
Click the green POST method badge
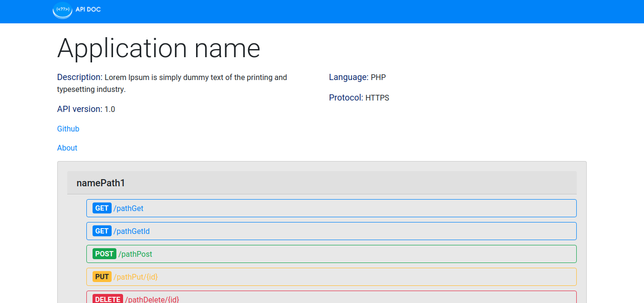pyautogui.click(x=104, y=254)
